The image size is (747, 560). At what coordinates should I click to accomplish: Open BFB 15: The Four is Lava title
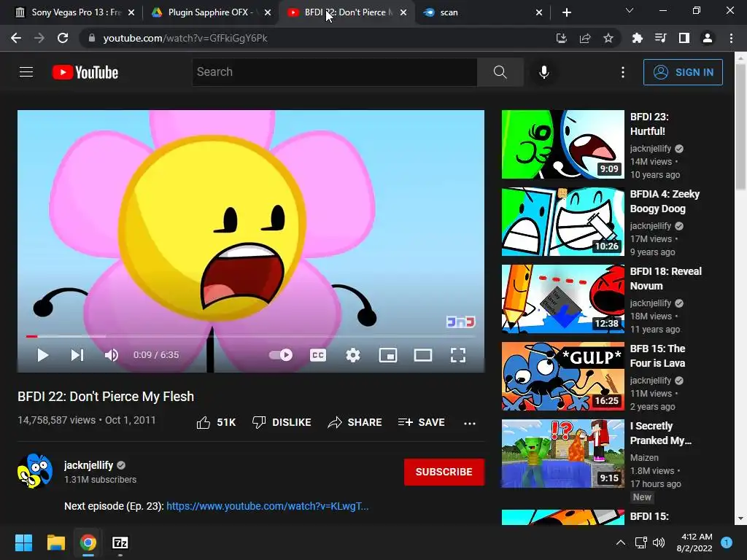click(x=657, y=356)
